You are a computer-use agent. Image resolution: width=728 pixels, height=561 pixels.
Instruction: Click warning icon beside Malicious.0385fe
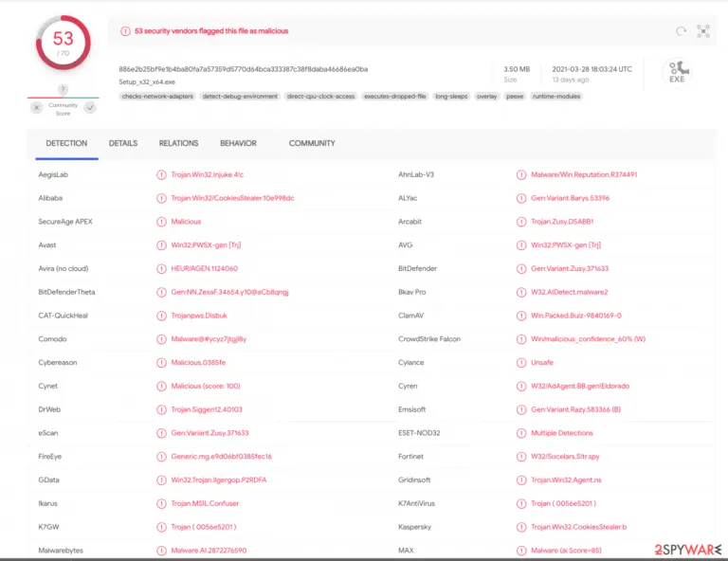pyautogui.click(x=161, y=362)
